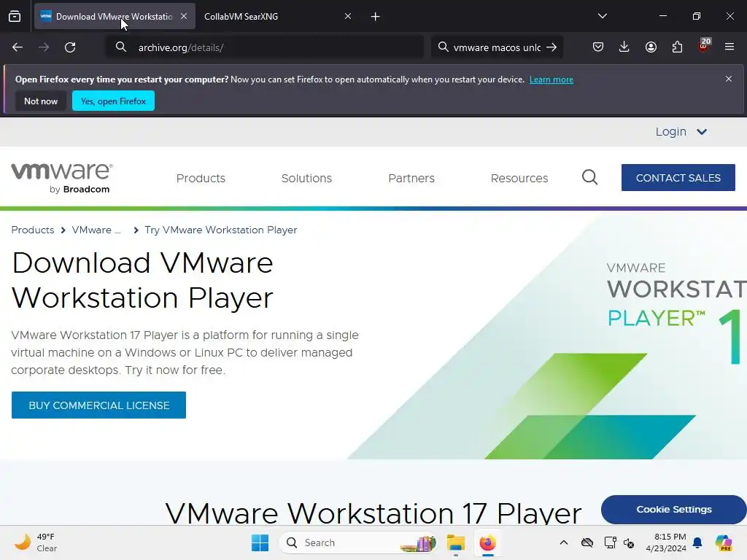
Task: Open the Copilot preview icon
Action: click(x=723, y=542)
